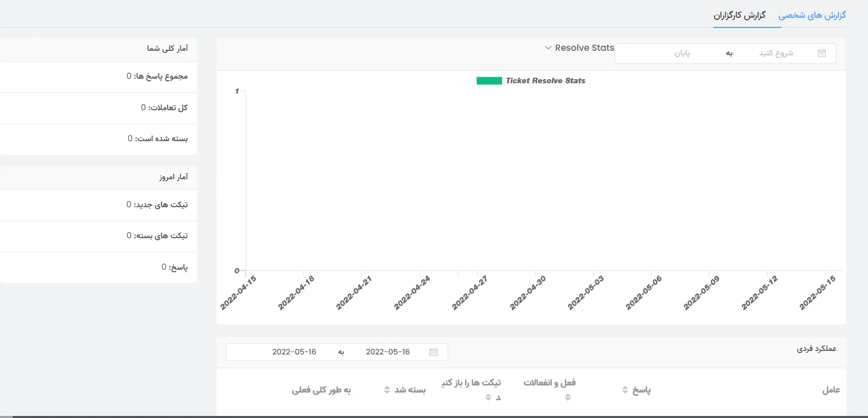Viewport: 868px width, 418px height.
Task: Click 2022-05-15 axis label
Action: click(817, 293)
